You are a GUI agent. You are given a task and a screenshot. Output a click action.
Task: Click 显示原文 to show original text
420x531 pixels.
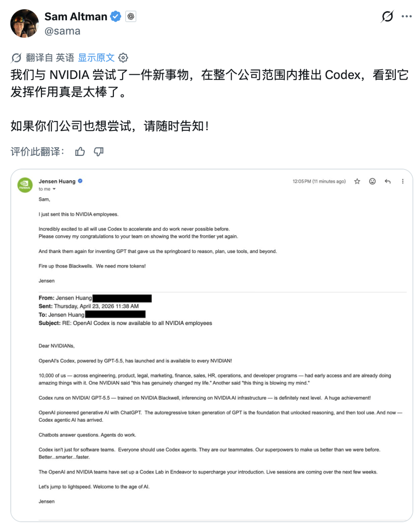[96, 58]
